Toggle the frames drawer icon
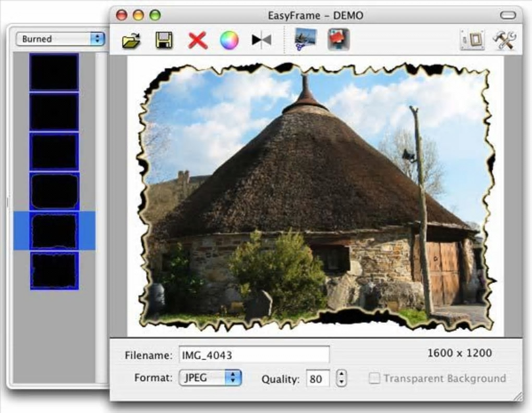The height and width of the screenshot is (413, 532). tap(472, 40)
